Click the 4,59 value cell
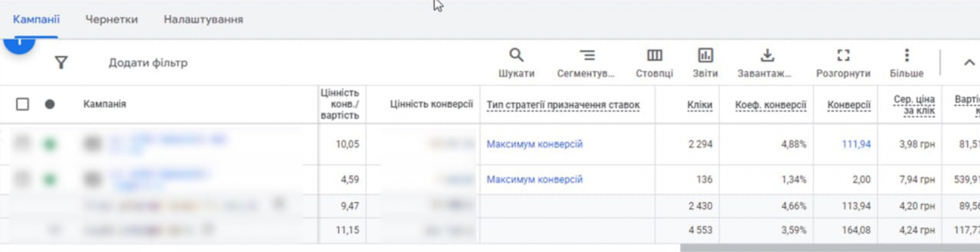This screenshot has height=252, width=980. [350, 179]
